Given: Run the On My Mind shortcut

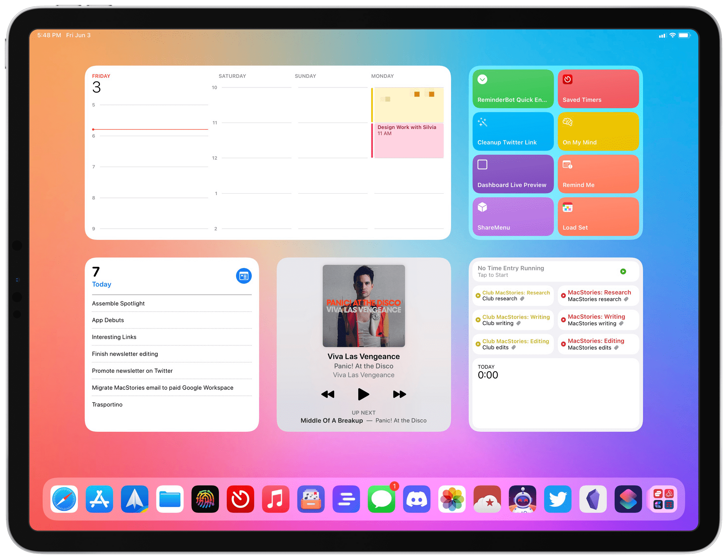Looking at the screenshot, I should [x=598, y=131].
